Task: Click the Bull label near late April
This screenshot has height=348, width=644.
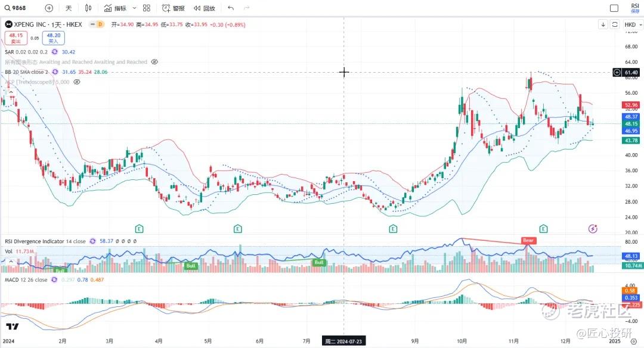Action: coord(191,266)
